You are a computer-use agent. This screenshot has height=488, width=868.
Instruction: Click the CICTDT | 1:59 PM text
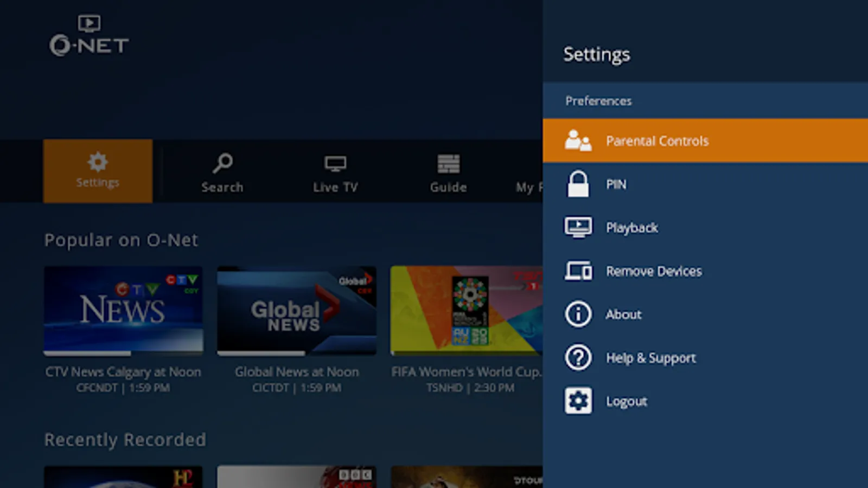point(297,388)
